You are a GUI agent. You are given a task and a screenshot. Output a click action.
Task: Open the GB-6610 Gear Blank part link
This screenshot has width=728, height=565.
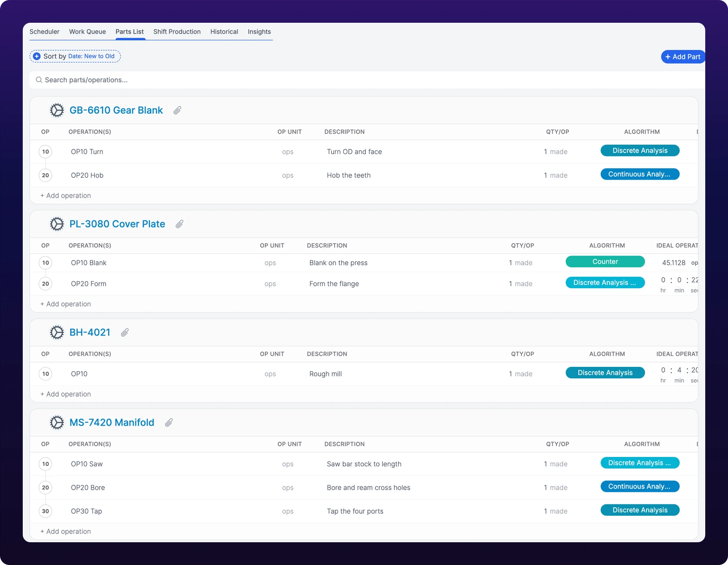coord(116,110)
